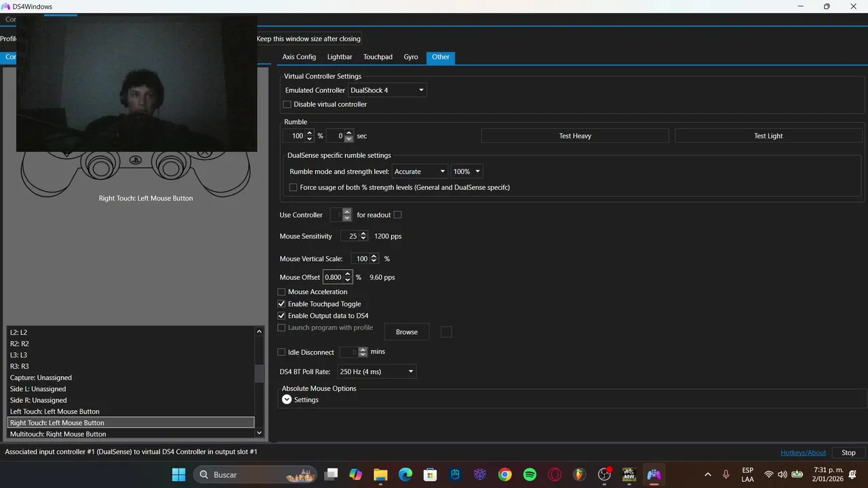Select 'Left Touch: Left Mouse Button' row
868x488 pixels.
(131, 411)
